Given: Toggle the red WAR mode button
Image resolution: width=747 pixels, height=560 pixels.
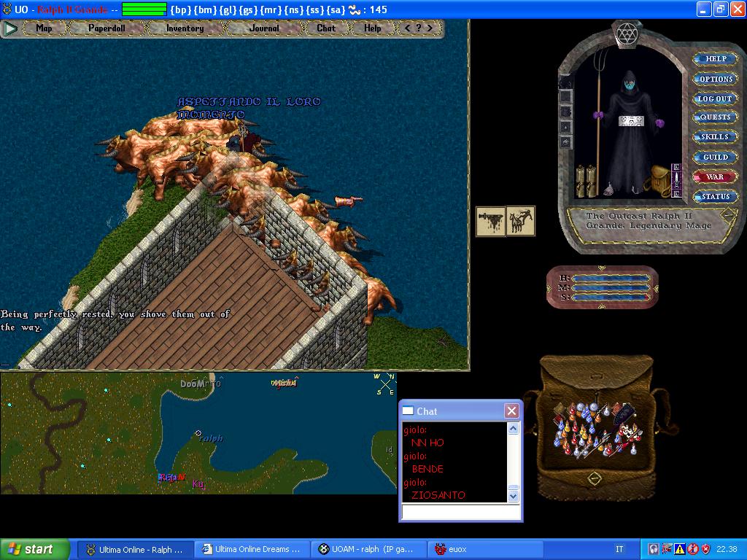Looking at the screenshot, I should point(715,176).
